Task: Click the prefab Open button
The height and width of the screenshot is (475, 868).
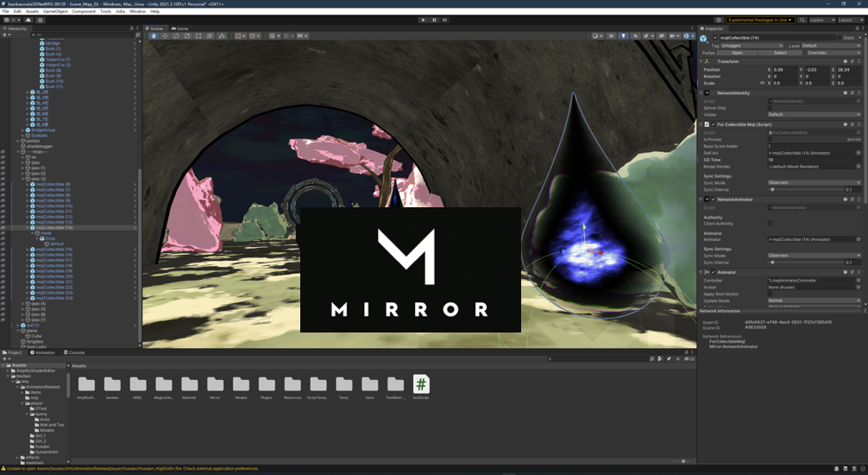Action: point(738,53)
